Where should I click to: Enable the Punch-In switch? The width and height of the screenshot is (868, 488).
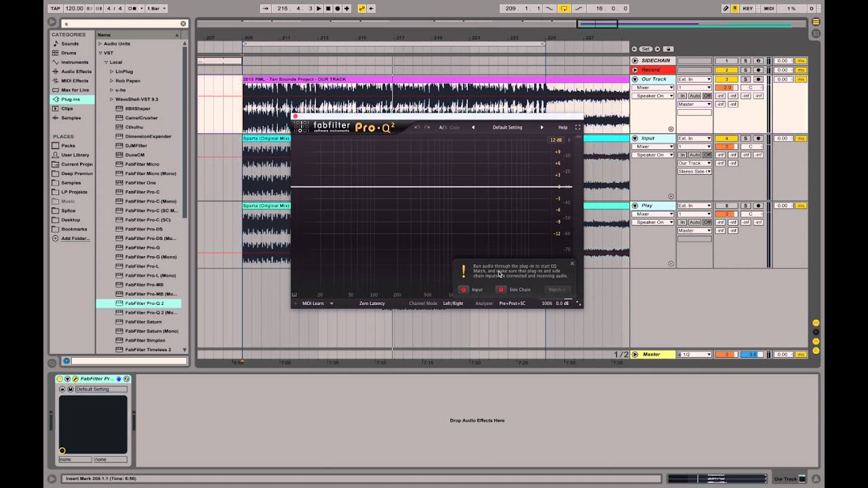pyautogui.click(x=550, y=8)
